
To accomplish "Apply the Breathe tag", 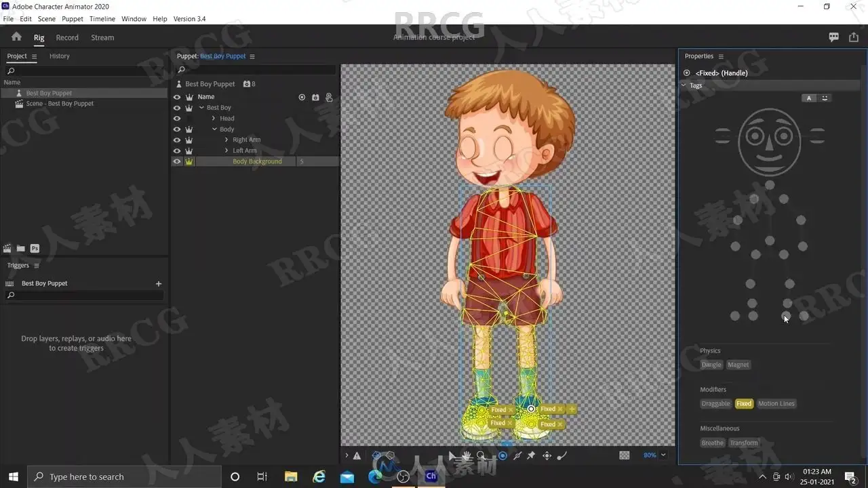I will click(x=713, y=443).
